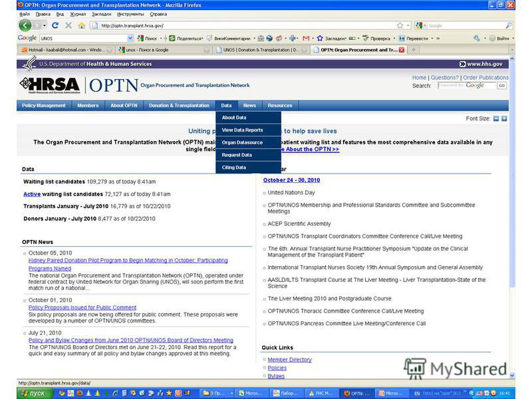Click the Questions? link in the header

[x=444, y=78]
